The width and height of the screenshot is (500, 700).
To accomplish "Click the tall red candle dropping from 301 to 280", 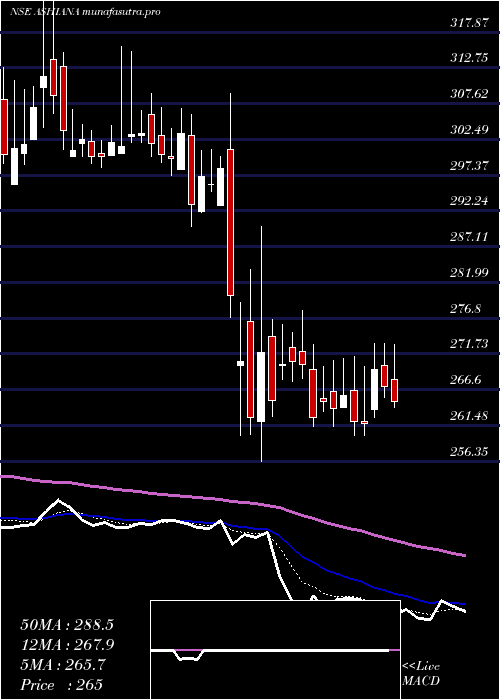I will 230,222.
